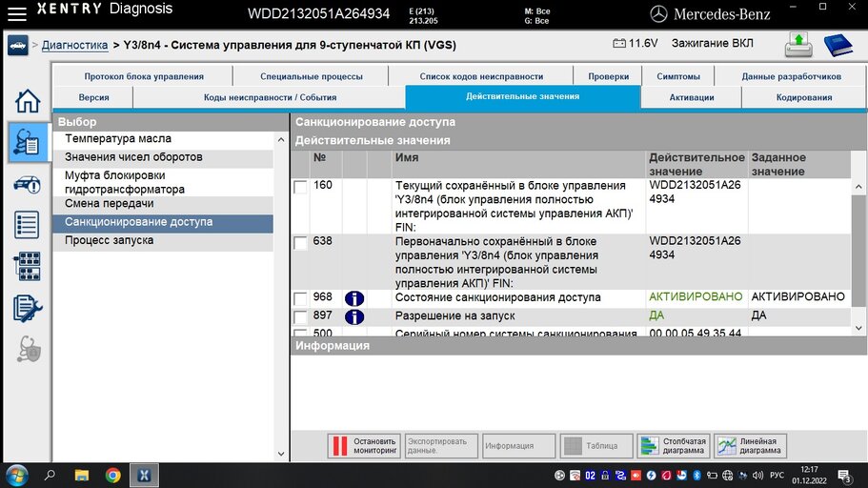
Task: Open Протокол блока управления tab
Action: 143,76
